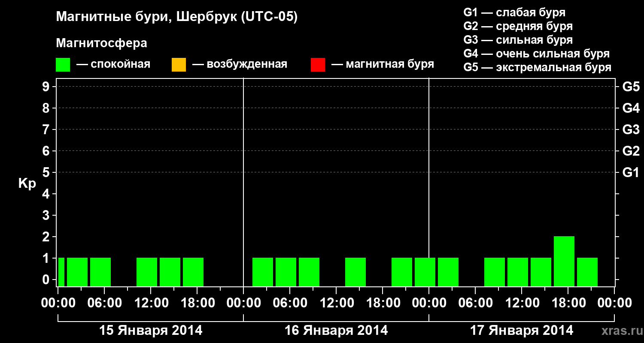Screen dimensions: 644x343
Task: Click the 'G1 — слабая буря' description line
Action: [x=514, y=12]
